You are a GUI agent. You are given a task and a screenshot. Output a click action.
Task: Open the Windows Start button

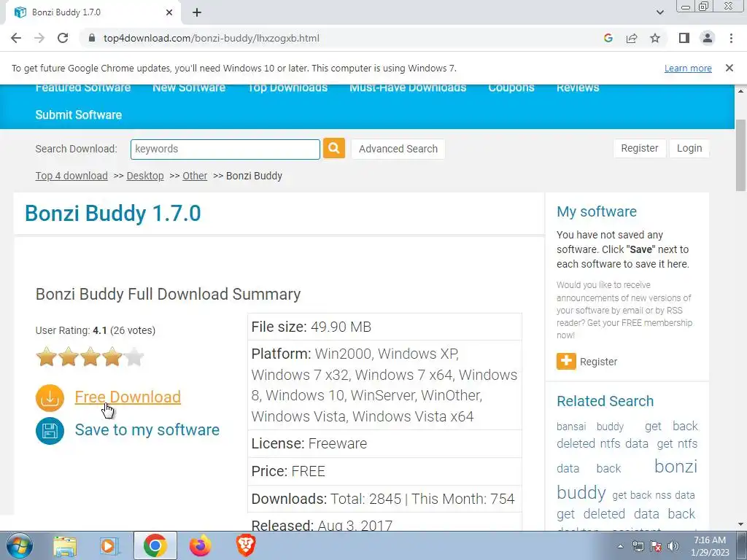tap(19, 545)
